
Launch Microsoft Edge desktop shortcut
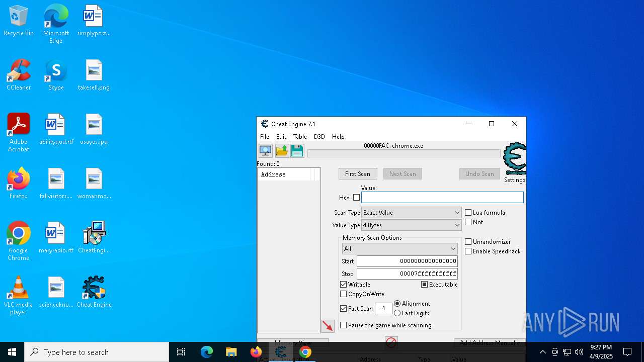(56, 24)
